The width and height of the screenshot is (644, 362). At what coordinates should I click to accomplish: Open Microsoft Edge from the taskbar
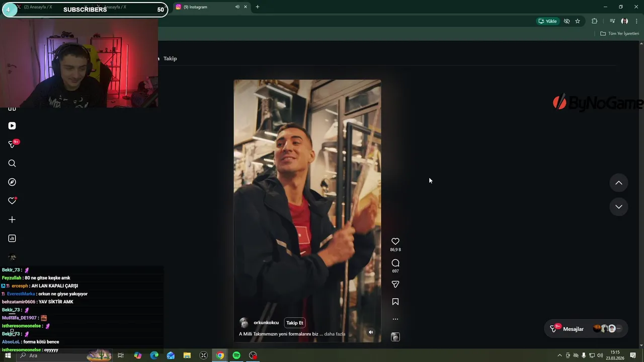154,355
